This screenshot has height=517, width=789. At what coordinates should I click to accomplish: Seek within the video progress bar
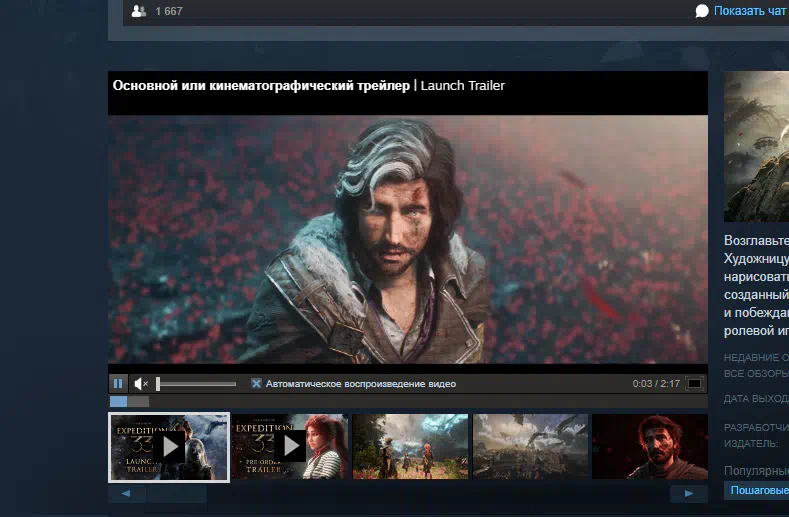(x=408, y=401)
